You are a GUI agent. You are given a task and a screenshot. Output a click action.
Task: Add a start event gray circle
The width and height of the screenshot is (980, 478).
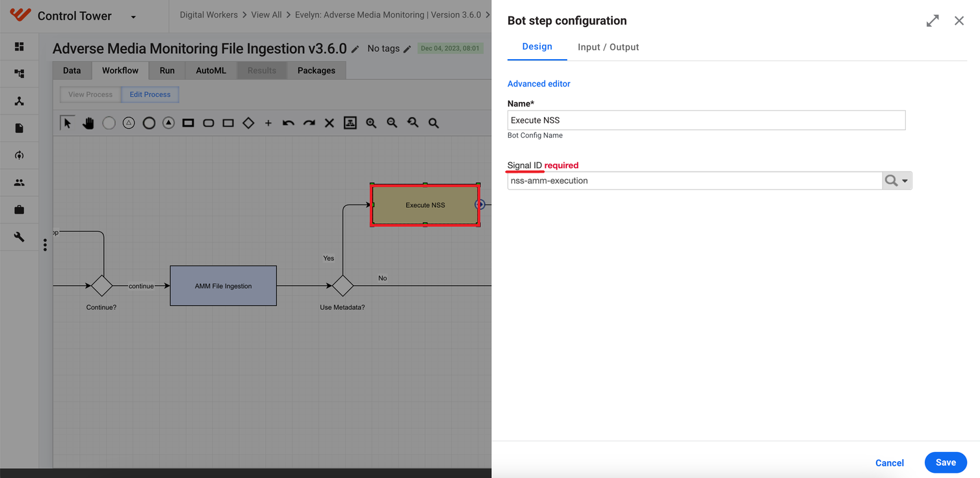coord(109,123)
